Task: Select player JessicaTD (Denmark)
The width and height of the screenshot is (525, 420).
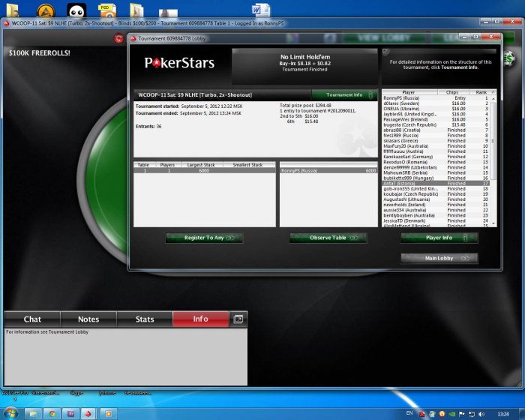Action: click(x=436, y=221)
